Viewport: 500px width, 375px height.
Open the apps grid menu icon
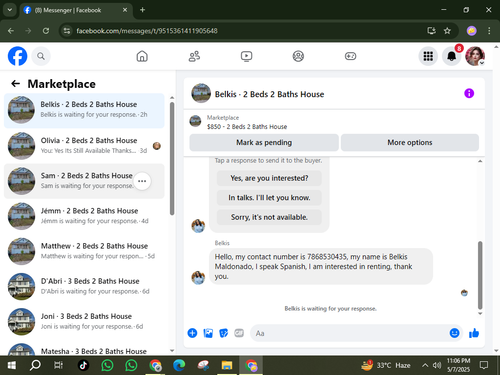coord(428,56)
